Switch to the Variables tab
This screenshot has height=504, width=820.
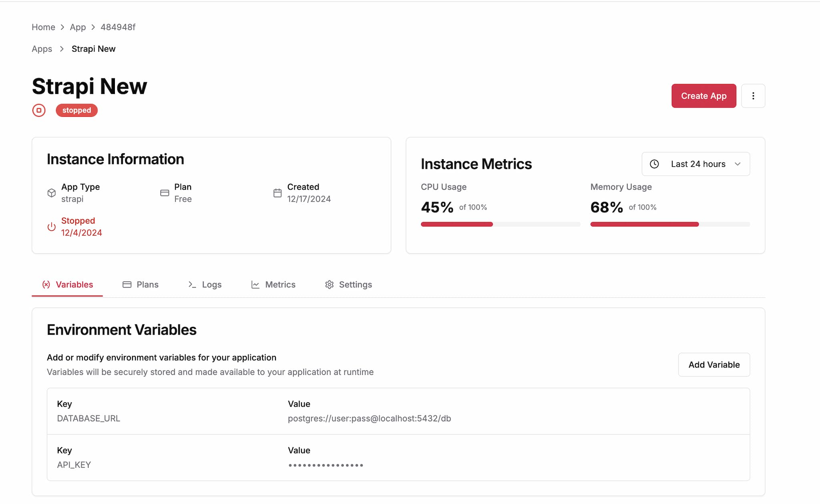point(67,284)
